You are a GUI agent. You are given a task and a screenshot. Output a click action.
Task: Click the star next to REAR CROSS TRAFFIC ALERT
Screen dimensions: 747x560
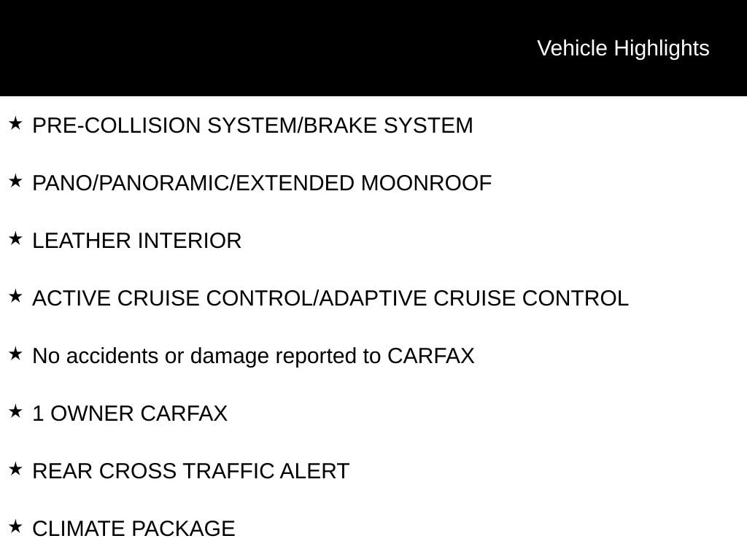[15, 469]
